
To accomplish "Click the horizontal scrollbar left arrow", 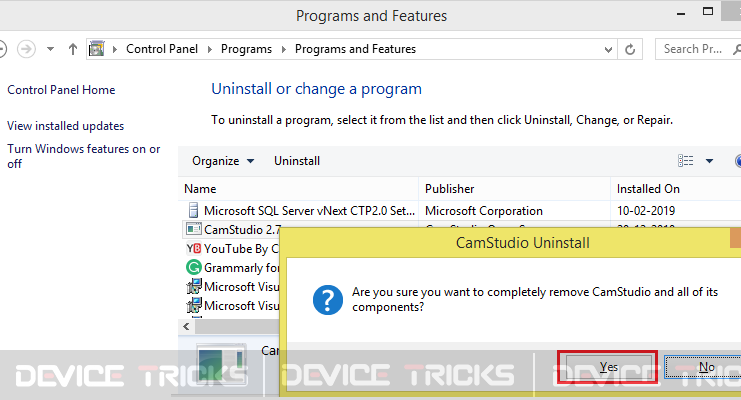I will click(x=187, y=326).
